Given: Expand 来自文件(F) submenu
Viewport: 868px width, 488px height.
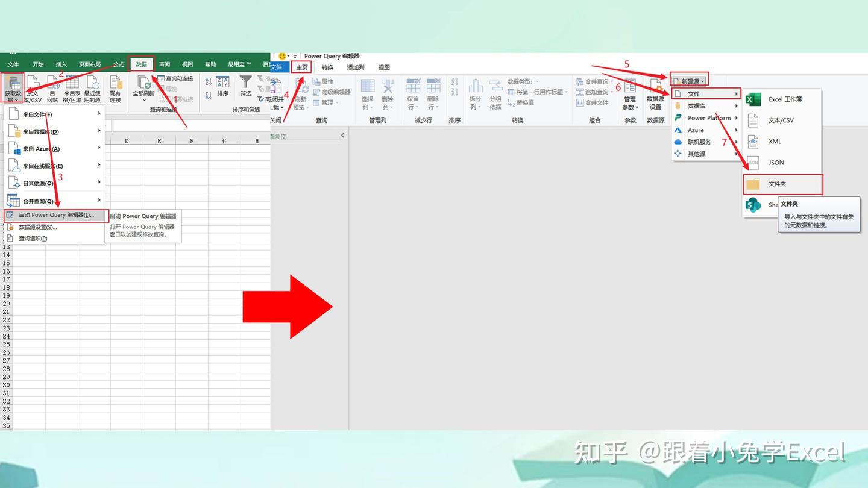Looking at the screenshot, I should click(x=55, y=114).
